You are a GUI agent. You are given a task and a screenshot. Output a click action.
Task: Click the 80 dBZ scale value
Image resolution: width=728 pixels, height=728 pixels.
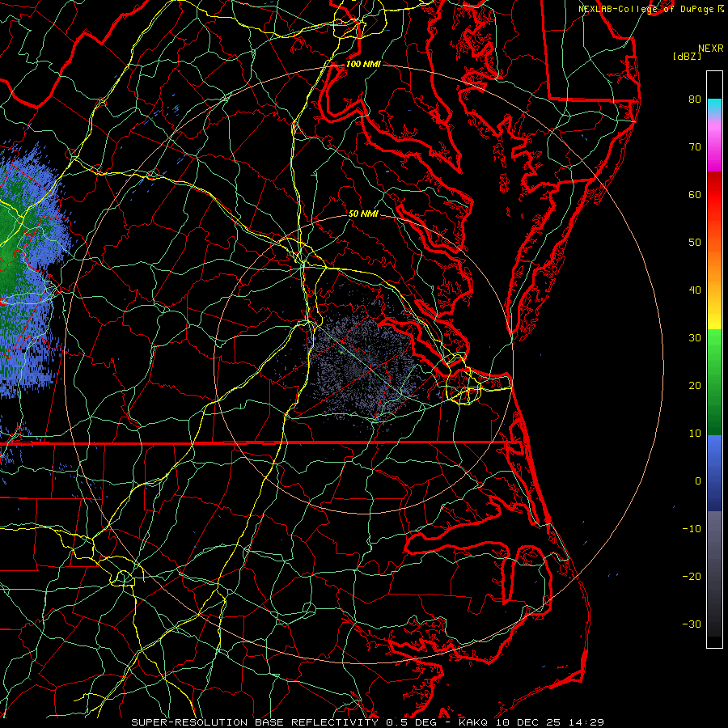(695, 99)
